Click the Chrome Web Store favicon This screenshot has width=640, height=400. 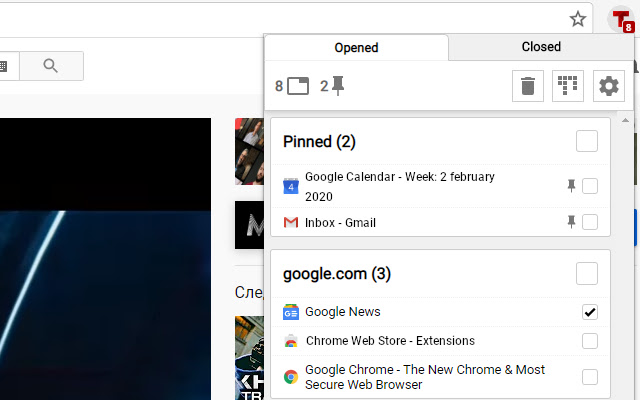291,341
